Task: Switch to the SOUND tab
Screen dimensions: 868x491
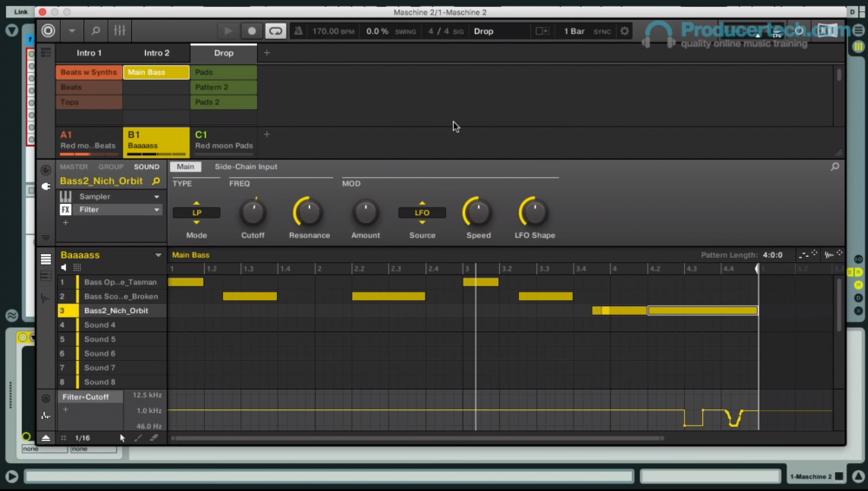Action: (x=146, y=167)
